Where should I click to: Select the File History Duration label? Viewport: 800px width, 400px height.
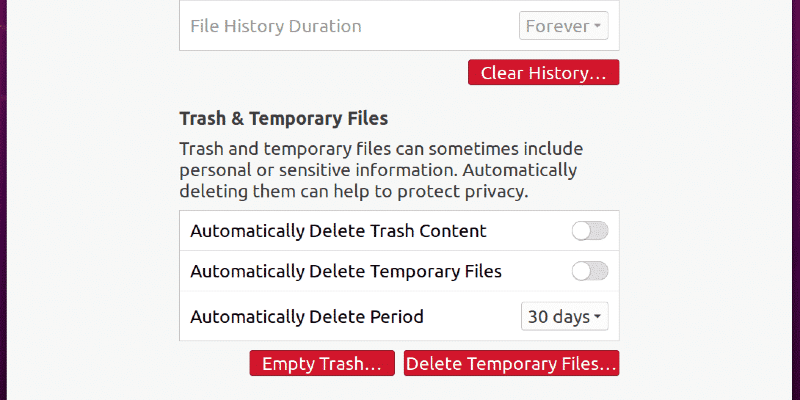point(276,25)
